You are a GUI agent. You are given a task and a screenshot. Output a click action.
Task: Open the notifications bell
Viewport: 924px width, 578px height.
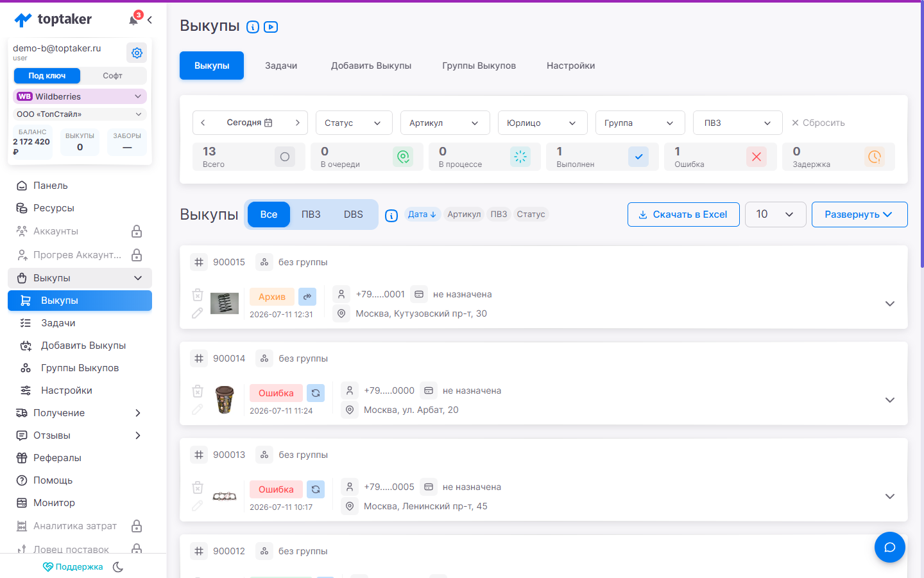(x=133, y=20)
